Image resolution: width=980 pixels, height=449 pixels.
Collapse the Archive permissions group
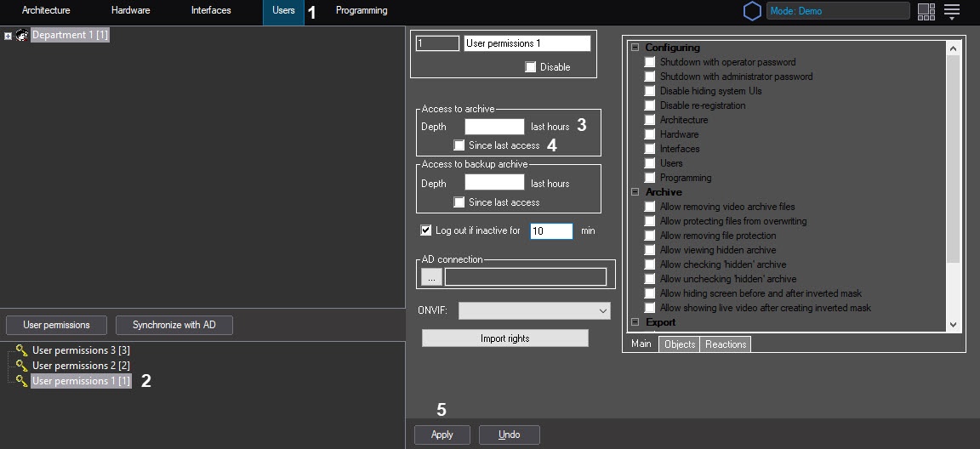tap(635, 192)
